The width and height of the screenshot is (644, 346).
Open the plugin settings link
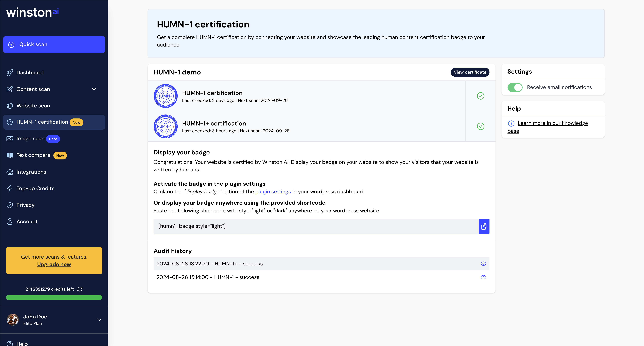point(273,192)
